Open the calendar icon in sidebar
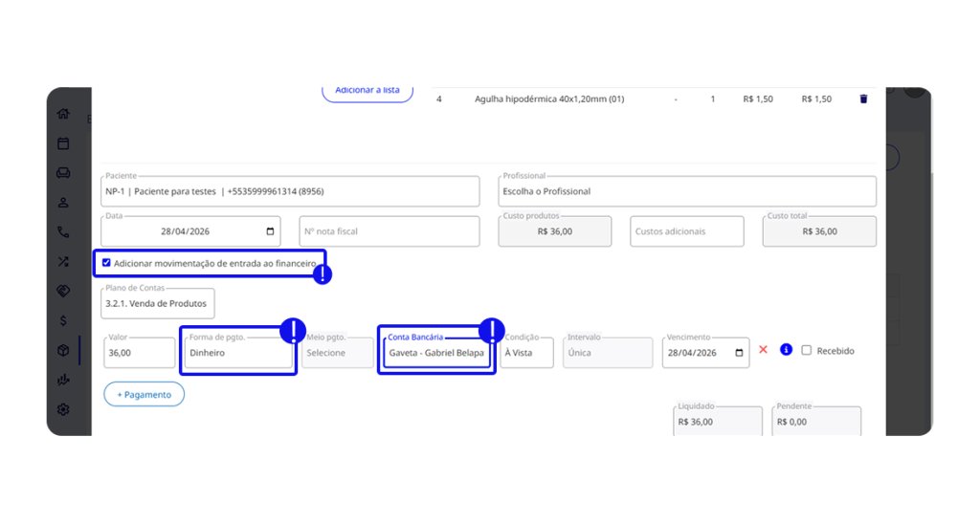The height and width of the screenshot is (524, 980). click(x=63, y=143)
